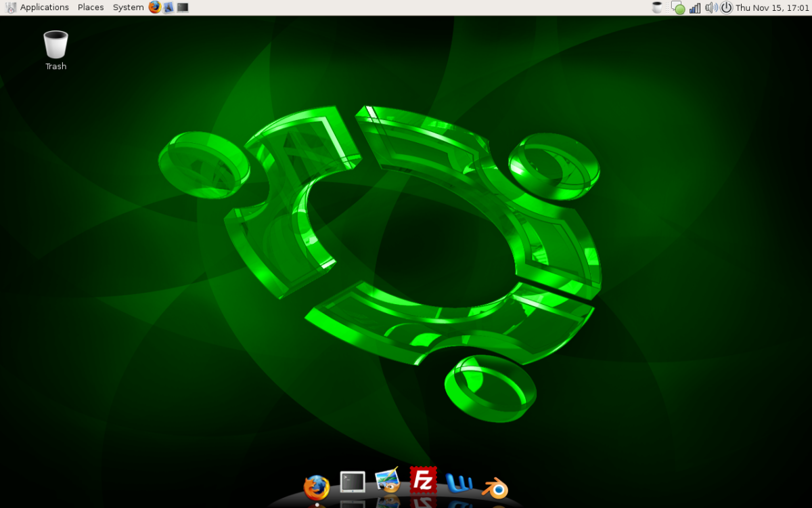The width and height of the screenshot is (812, 508).
Task: Launch GIMP from the dock
Action: pos(388,481)
